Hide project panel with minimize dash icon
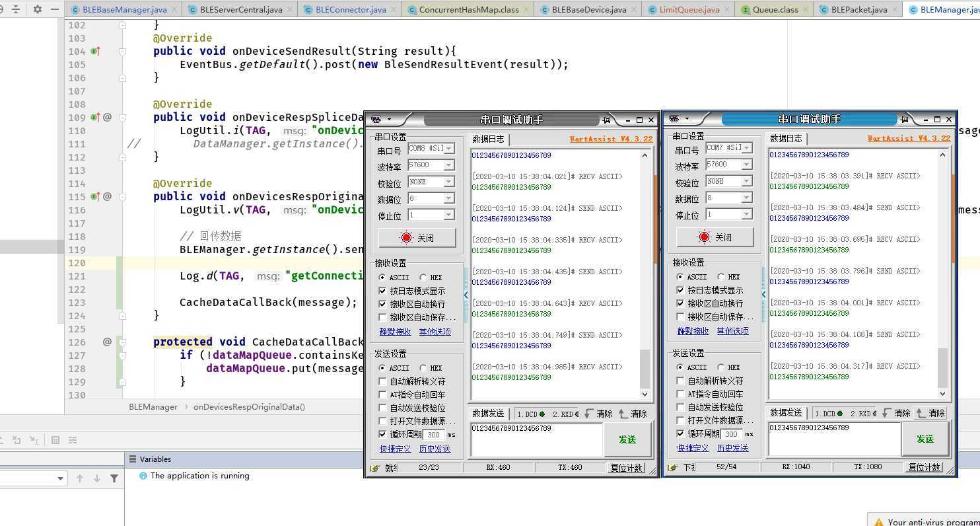The width and height of the screenshot is (980, 526). tap(55, 9)
